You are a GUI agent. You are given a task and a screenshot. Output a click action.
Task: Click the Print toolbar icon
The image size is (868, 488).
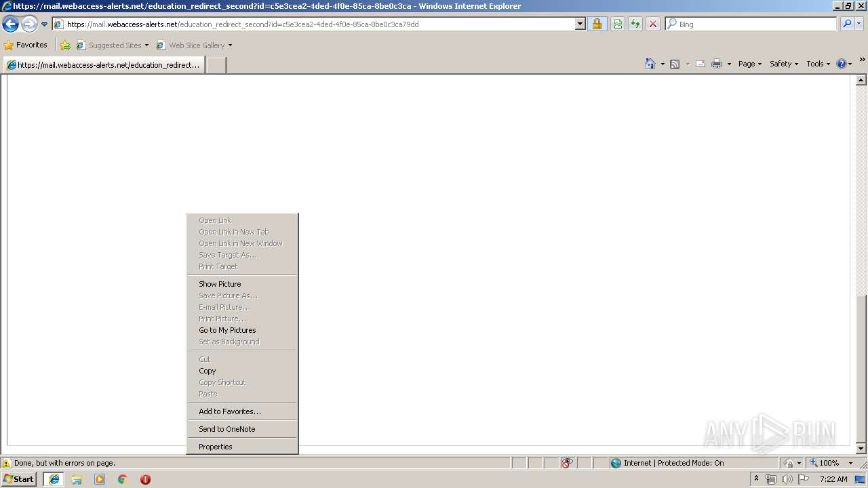pyautogui.click(x=717, y=64)
